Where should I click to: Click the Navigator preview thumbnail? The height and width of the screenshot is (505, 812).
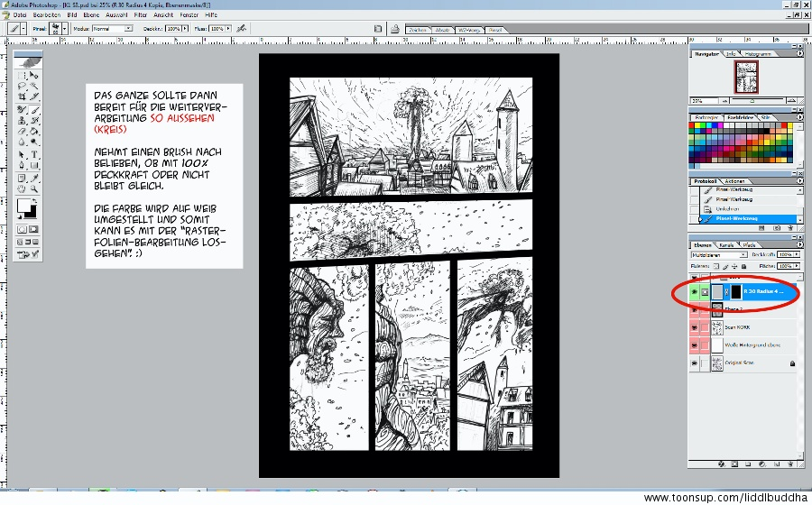click(x=746, y=78)
